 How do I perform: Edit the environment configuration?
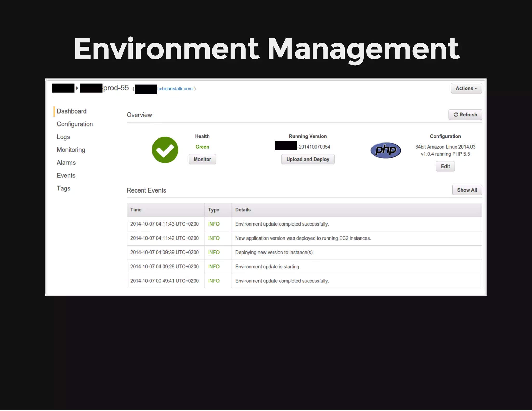tap(445, 166)
